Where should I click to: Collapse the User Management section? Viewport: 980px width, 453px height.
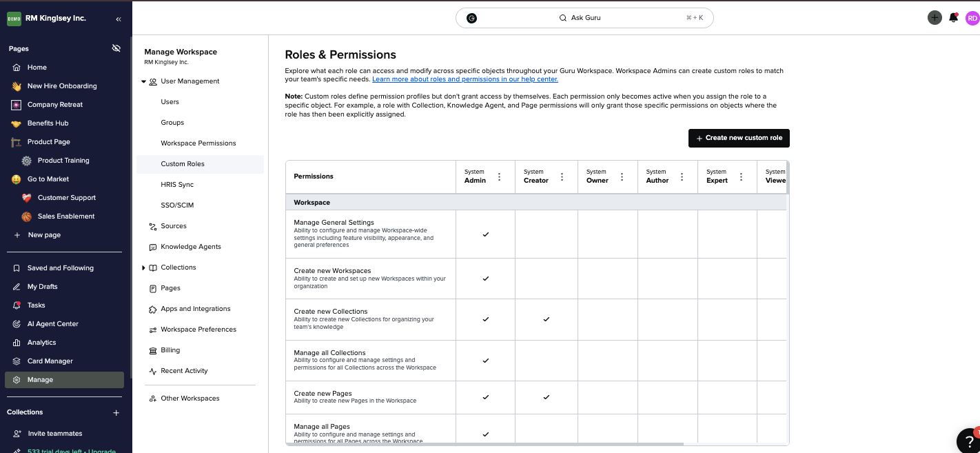[x=144, y=81]
